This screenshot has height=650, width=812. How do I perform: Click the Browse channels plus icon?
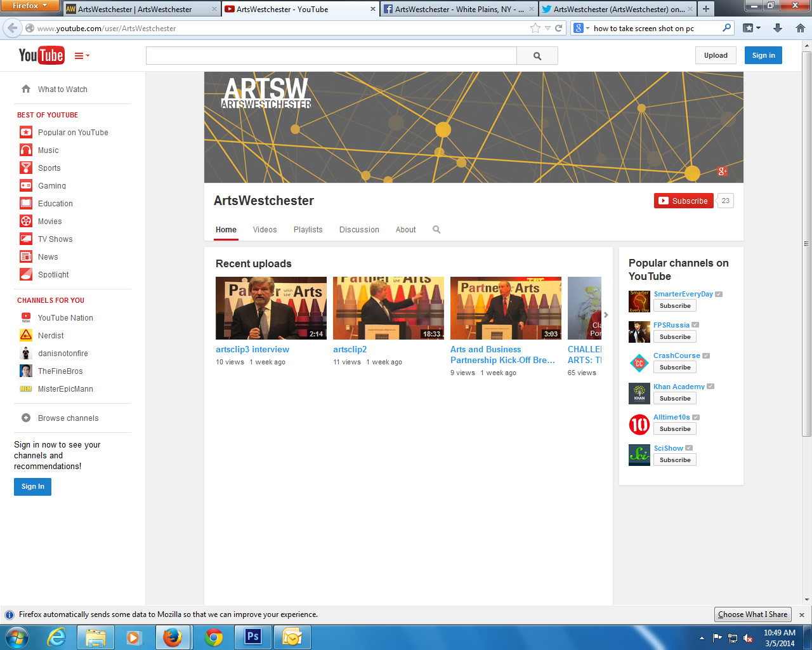tap(26, 418)
